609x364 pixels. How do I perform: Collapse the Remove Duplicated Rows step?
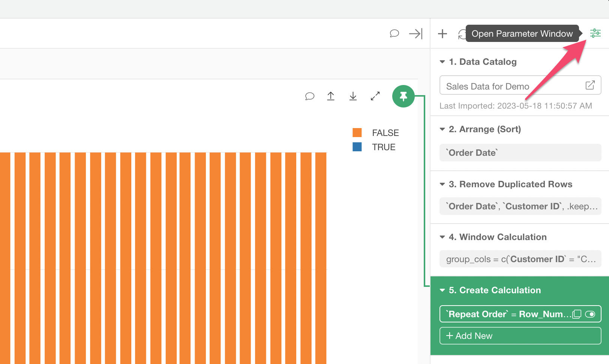click(442, 184)
